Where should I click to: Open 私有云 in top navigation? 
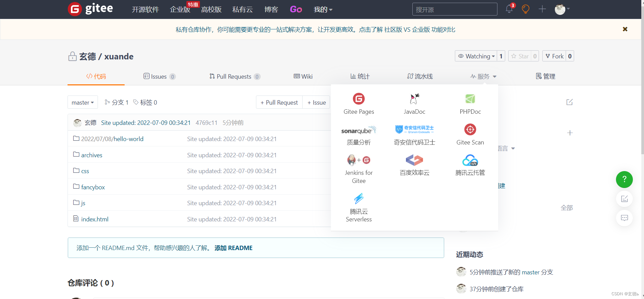(242, 9)
